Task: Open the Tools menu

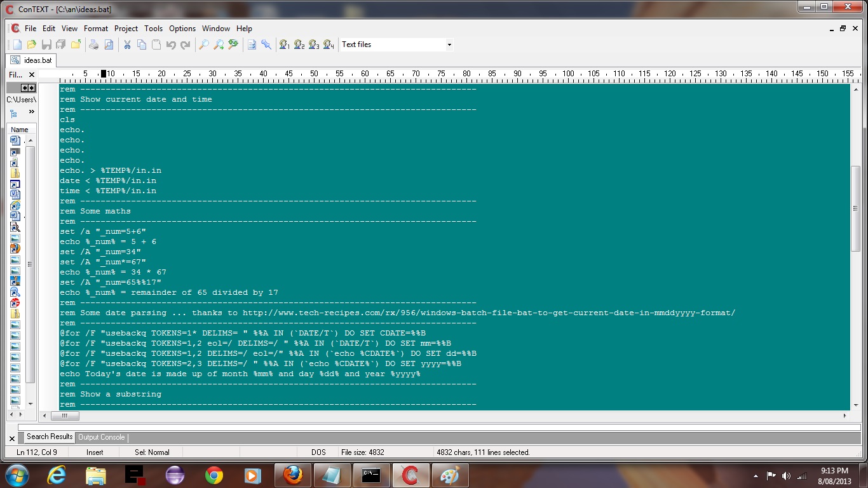Action: click(153, 29)
